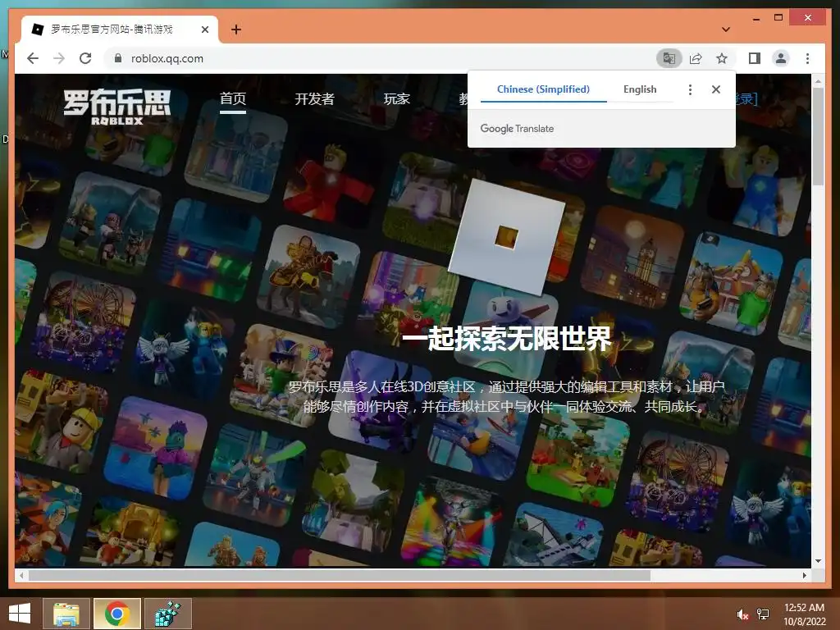Viewport: 840px width, 630px height.
Task: Click the Chrome taskbar icon
Action: click(117, 614)
